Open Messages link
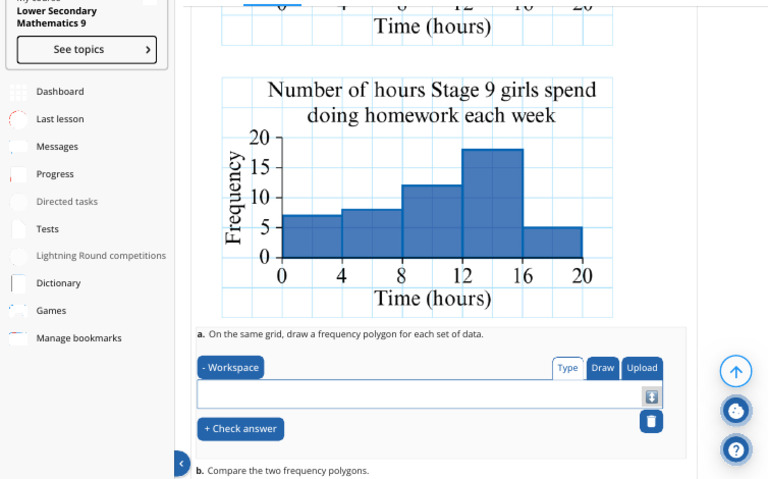Viewport: 768px width, 479px height. pyautogui.click(x=57, y=146)
